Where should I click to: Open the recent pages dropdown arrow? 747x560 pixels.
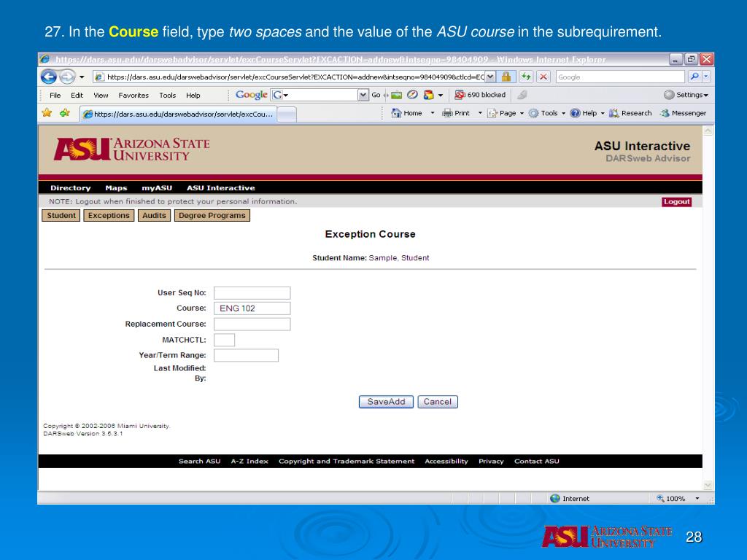(x=82, y=77)
